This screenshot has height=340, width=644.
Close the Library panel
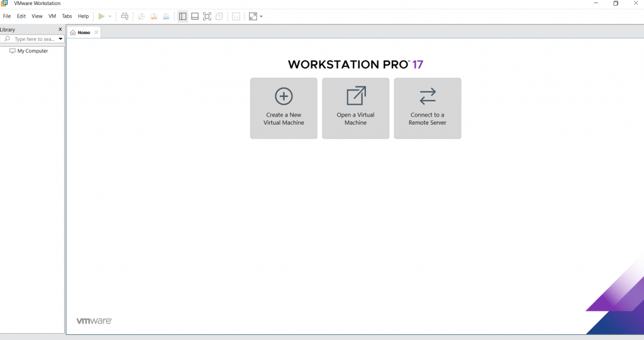[x=60, y=29]
